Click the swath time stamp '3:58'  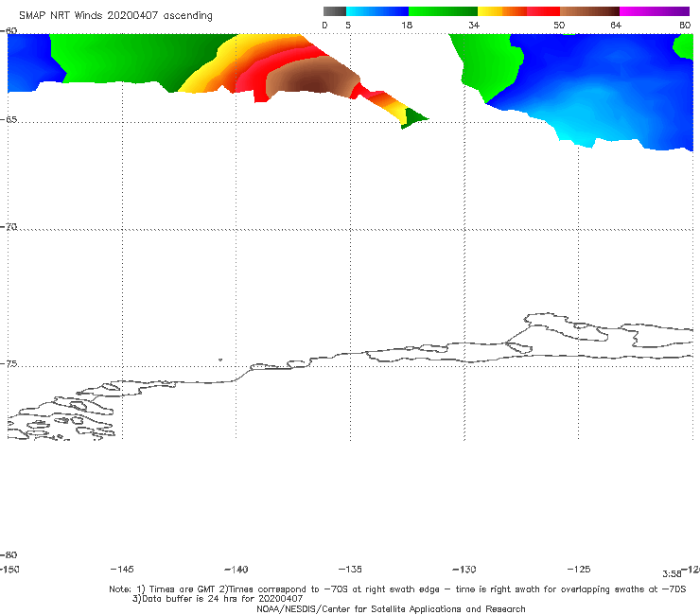[x=672, y=574]
